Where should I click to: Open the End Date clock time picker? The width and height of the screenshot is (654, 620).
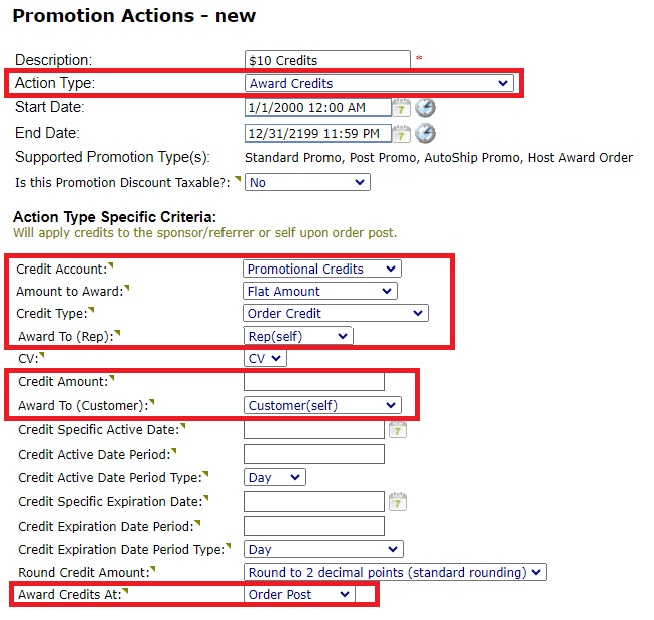click(x=425, y=133)
